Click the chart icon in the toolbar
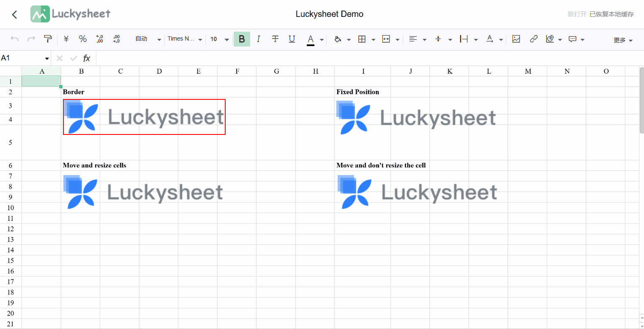The height and width of the screenshot is (329, 644). tap(550, 39)
